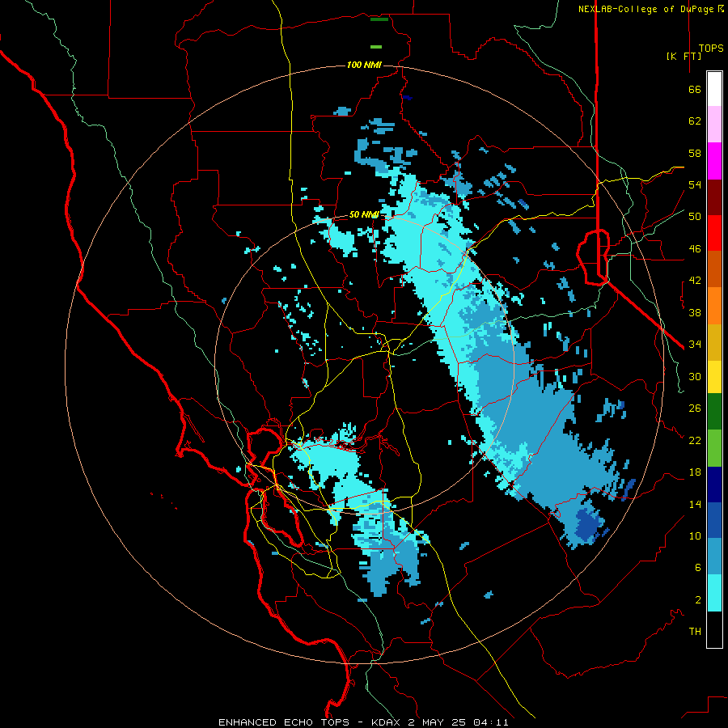Click the '14' legend value
Image resolution: width=728 pixels, height=728 pixels.
(695, 504)
